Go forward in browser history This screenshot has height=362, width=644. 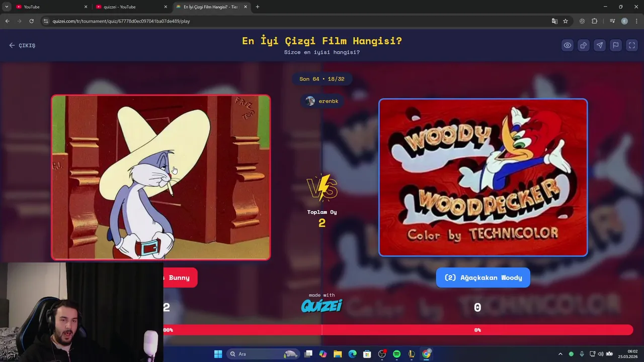tap(19, 21)
